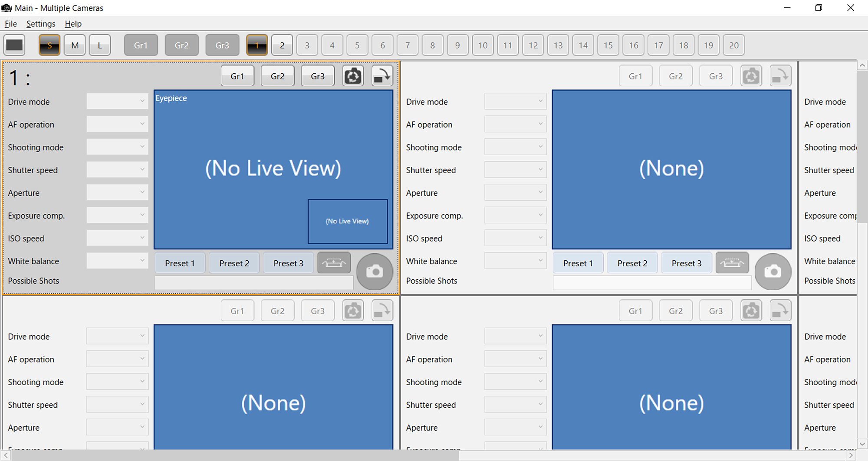Click the top-right panel sync camera icon
Viewport: 868px width, 461px height.
pyautogui.click(x=751, y=76)
